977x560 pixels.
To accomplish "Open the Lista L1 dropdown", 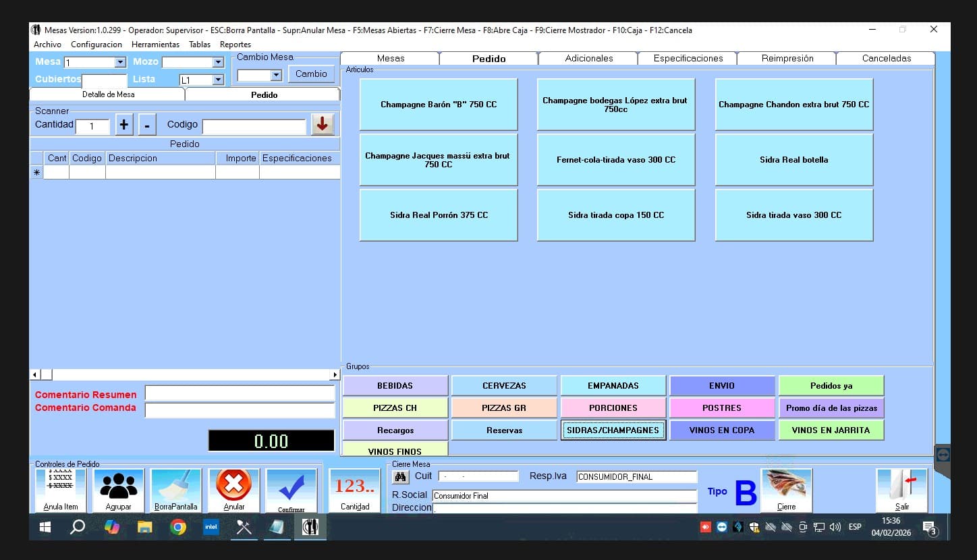I will pyautogui.click(x=217, y=80).
